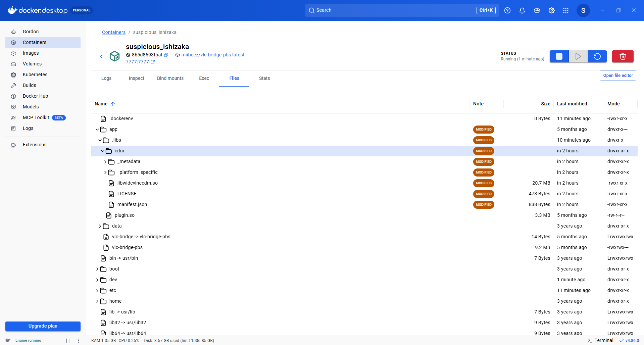Select the manifest.json file row
This screenshot has height=345, width=644.
pyautogui.click(x=364, y=205)
